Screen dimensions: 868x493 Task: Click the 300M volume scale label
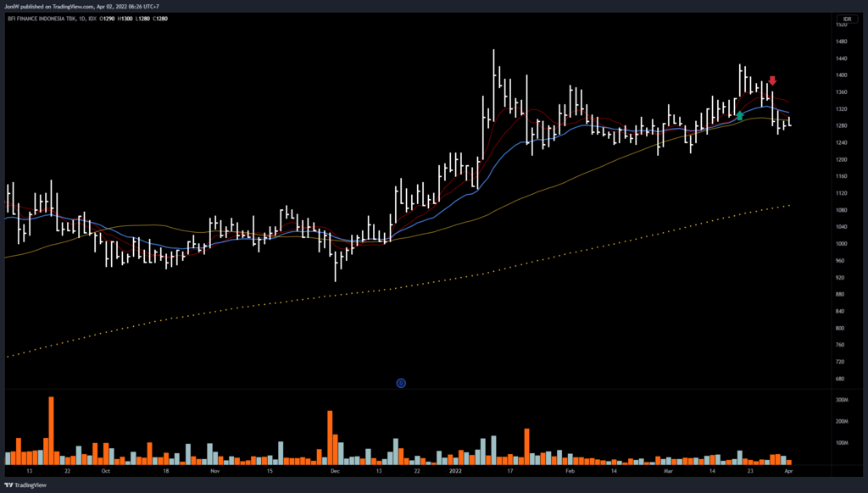[842, 399]
